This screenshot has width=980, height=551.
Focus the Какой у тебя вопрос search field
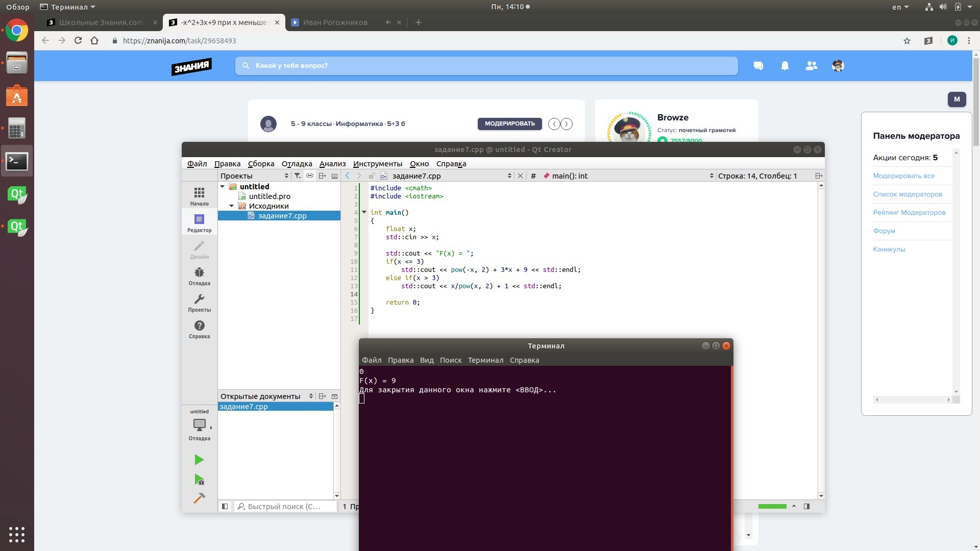[x=486, y=66]
